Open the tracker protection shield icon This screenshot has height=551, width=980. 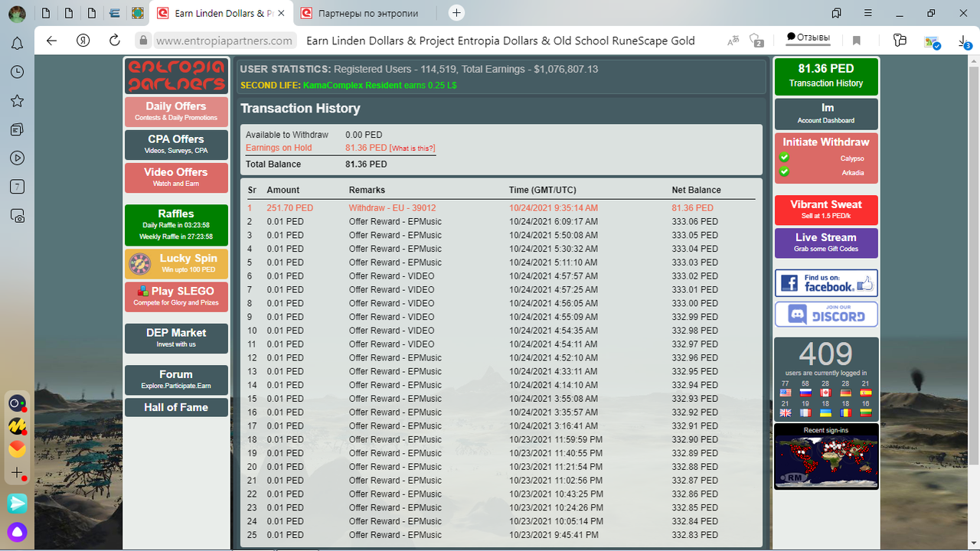coord(757,41)
